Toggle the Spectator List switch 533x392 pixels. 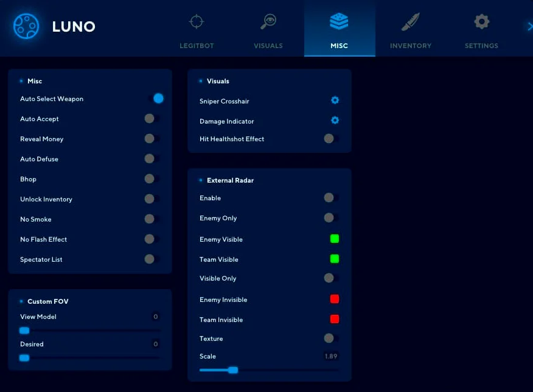coord(152,259)
